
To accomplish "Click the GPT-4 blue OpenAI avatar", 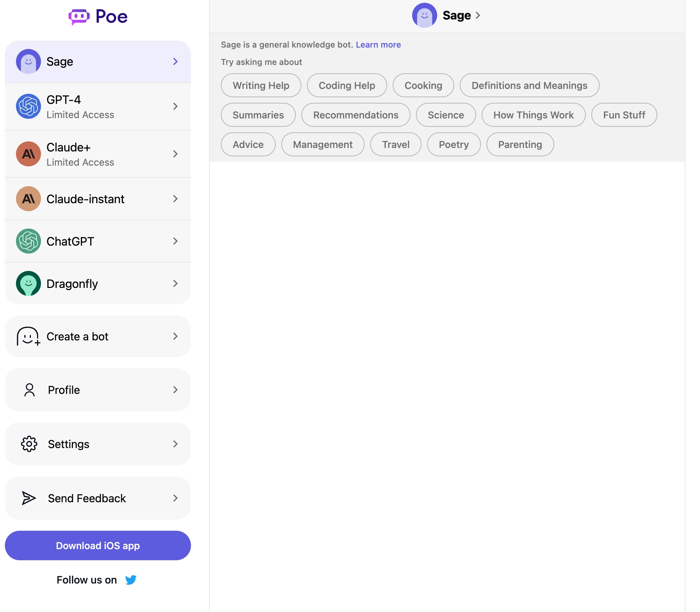I will (x=28, y=106).
